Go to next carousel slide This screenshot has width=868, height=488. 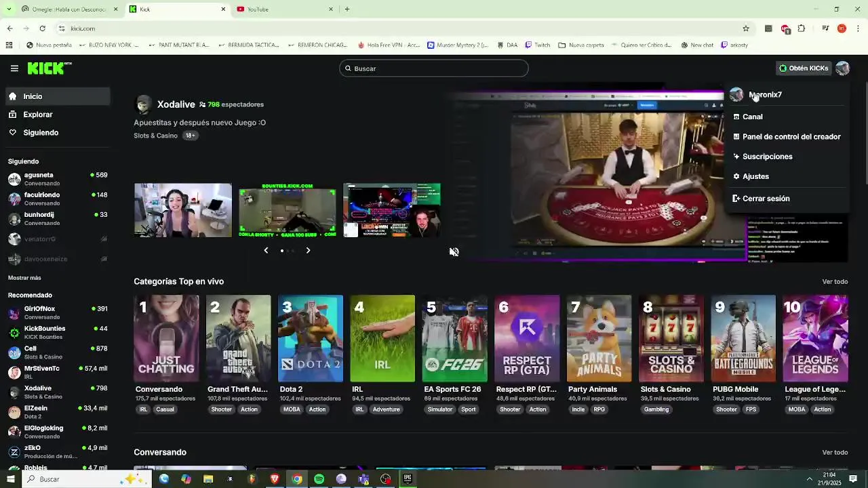pyautogui.click(x=308, y=250)
